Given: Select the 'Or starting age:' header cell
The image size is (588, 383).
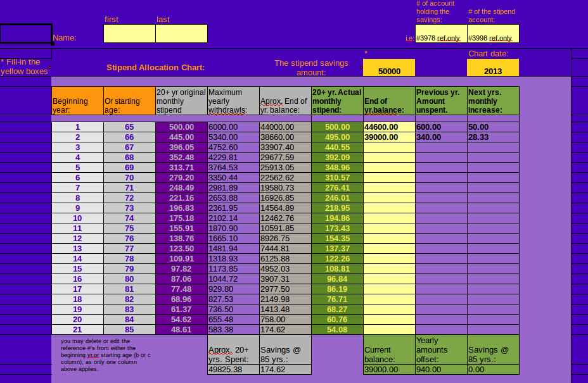Looking at the screenshot, I should coord(129,101).
